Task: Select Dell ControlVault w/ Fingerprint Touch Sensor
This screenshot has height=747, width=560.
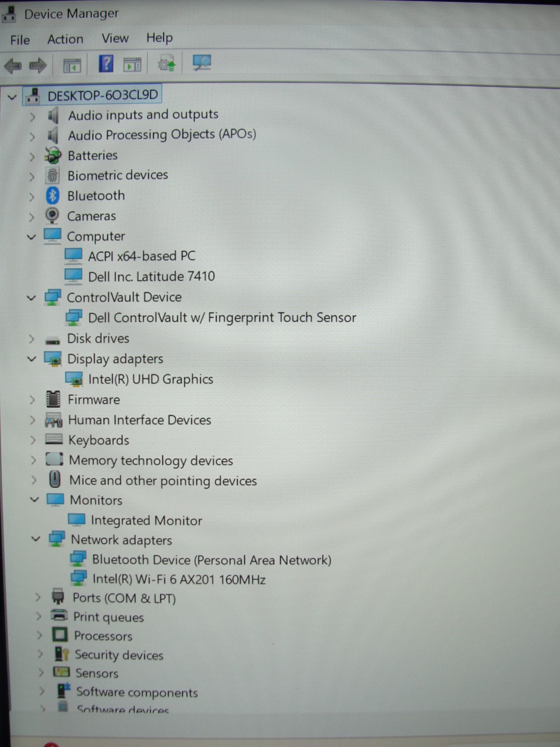Action: (x=222, y=317)
